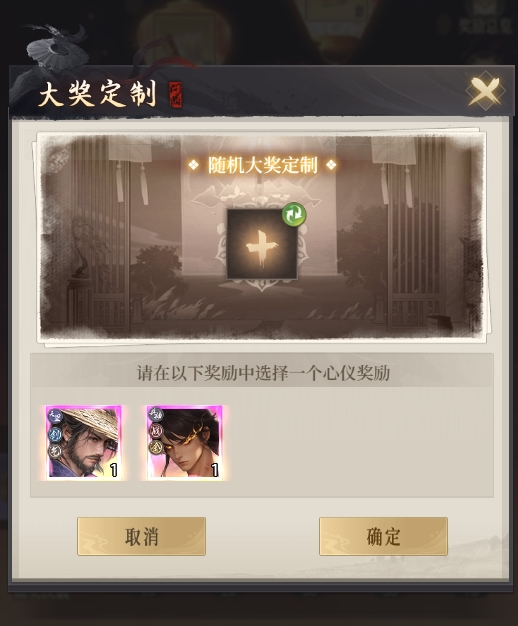The width and height of the screenshot is (518, 626).
Task: Click the red 威 badge icon
Action: 156,431
